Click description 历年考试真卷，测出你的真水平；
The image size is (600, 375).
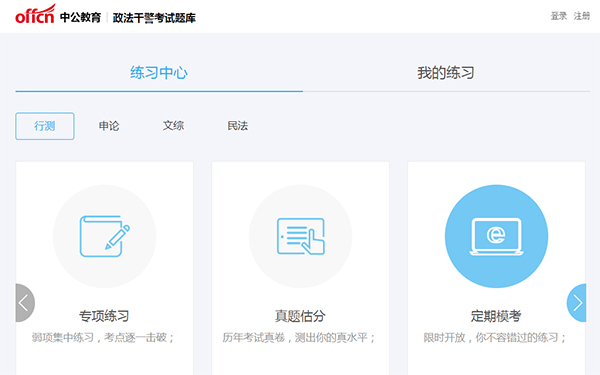coord(299,338)
